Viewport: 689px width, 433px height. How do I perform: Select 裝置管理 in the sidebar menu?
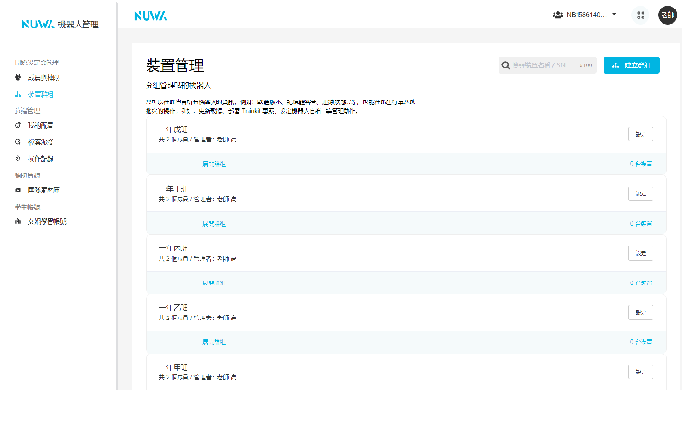click(42, 93)
